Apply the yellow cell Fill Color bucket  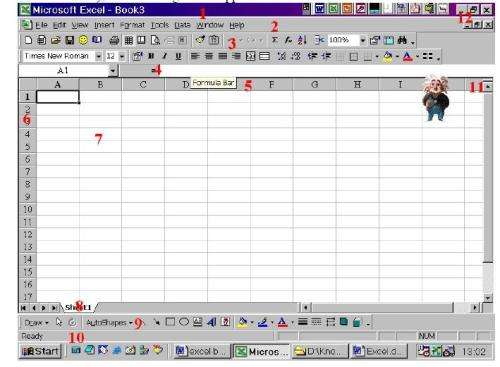click(x=388, y=57)
